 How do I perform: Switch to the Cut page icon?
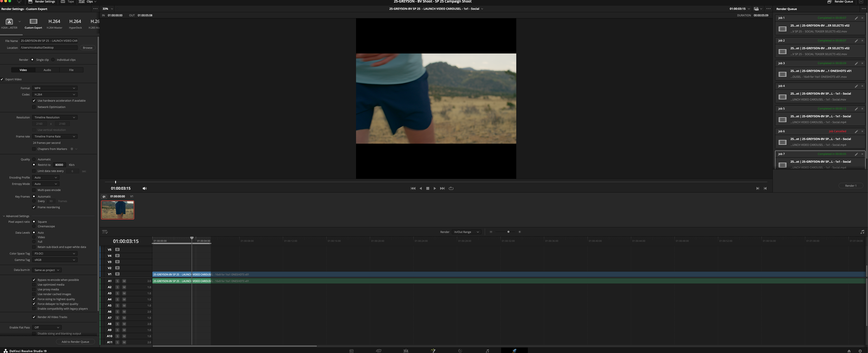click(x=379, y=351)
